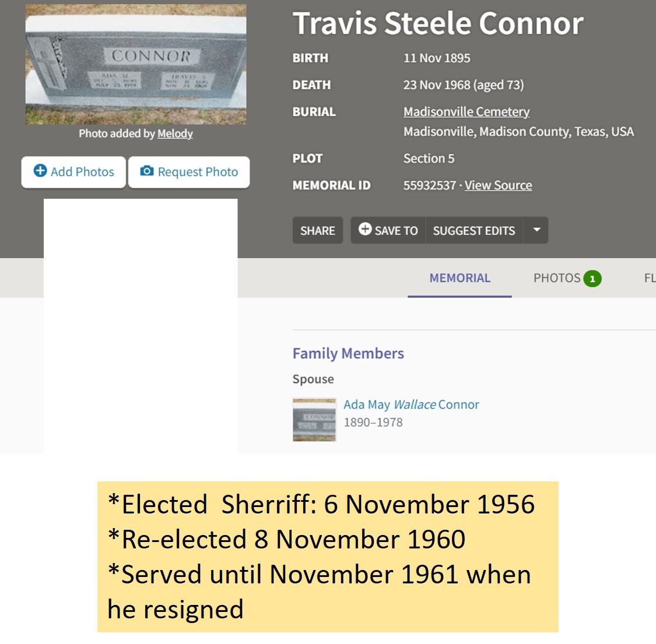Image resolution: width=656 pixels, height=644 pixels.
Task: Open Ada May Wallace Connor's memorial
Action: pyautogui.click(x=411, y=404)
